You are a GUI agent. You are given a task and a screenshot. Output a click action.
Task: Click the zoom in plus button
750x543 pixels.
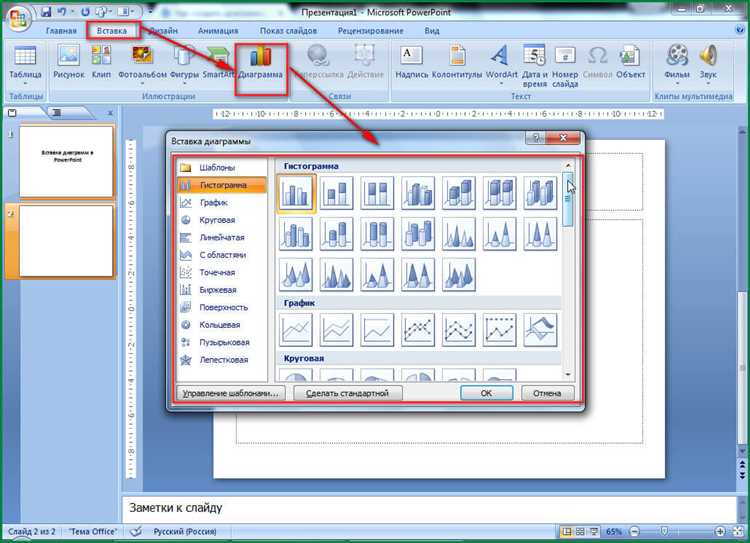720,532
